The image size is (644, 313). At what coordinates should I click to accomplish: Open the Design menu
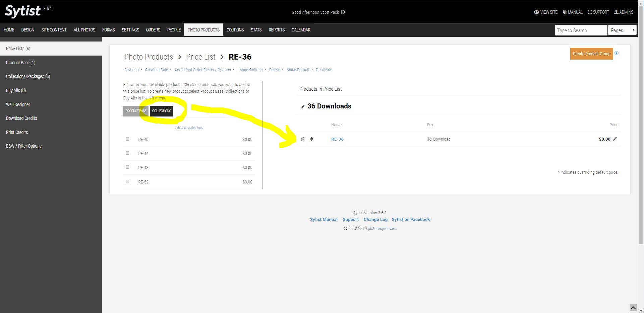click(x=28, y=30)
